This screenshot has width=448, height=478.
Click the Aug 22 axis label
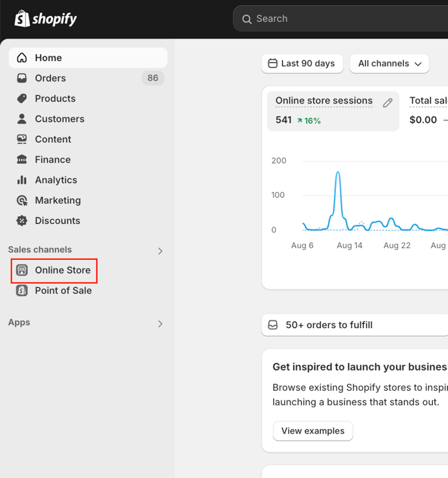pyautogui.click(x=397, y=246)
